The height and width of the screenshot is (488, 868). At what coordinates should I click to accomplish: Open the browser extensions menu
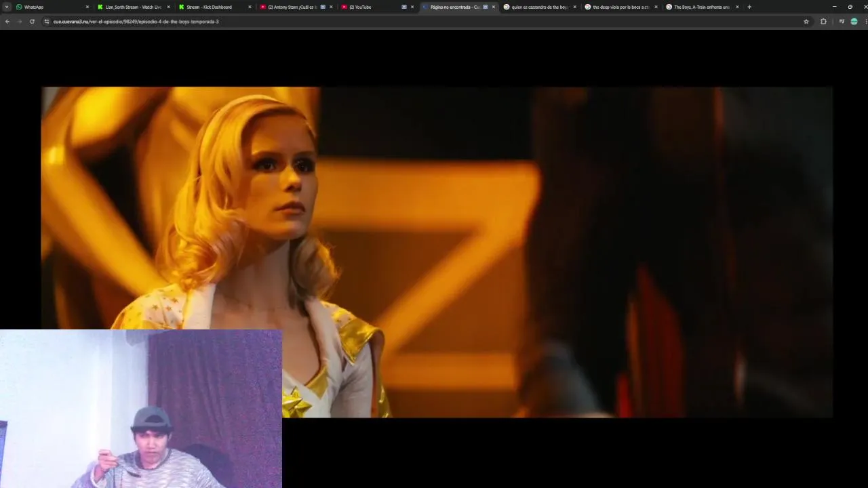[823, 22]
